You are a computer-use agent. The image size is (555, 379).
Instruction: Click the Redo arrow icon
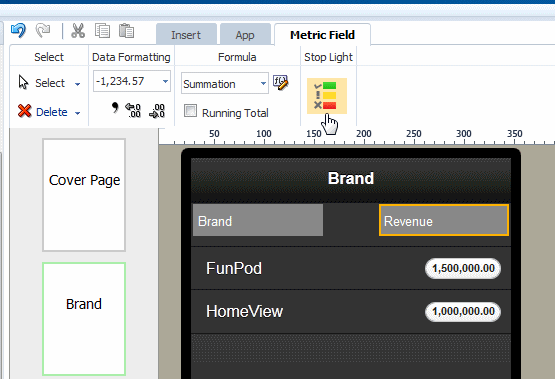click(43, 30)
